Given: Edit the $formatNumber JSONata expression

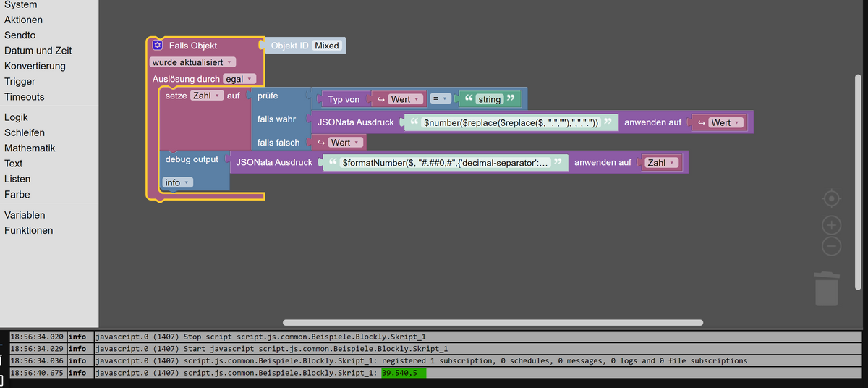Looking at the screenshot, I should tap(446, 163).
